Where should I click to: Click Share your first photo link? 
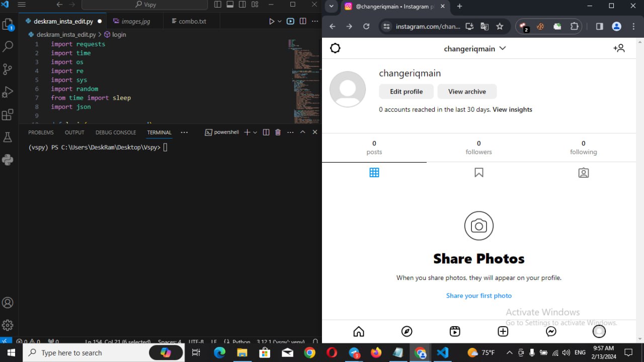click(x=479, y=296)
